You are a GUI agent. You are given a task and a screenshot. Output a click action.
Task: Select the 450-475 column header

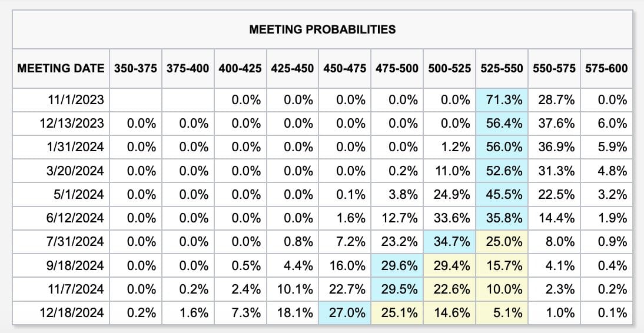344,68
